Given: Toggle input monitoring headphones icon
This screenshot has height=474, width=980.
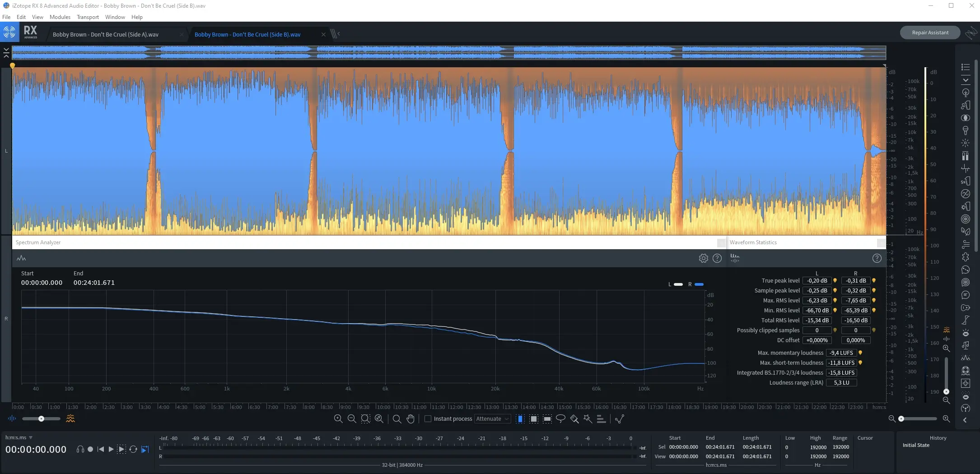Looking at the screenshot, I should tap(80, 449).
